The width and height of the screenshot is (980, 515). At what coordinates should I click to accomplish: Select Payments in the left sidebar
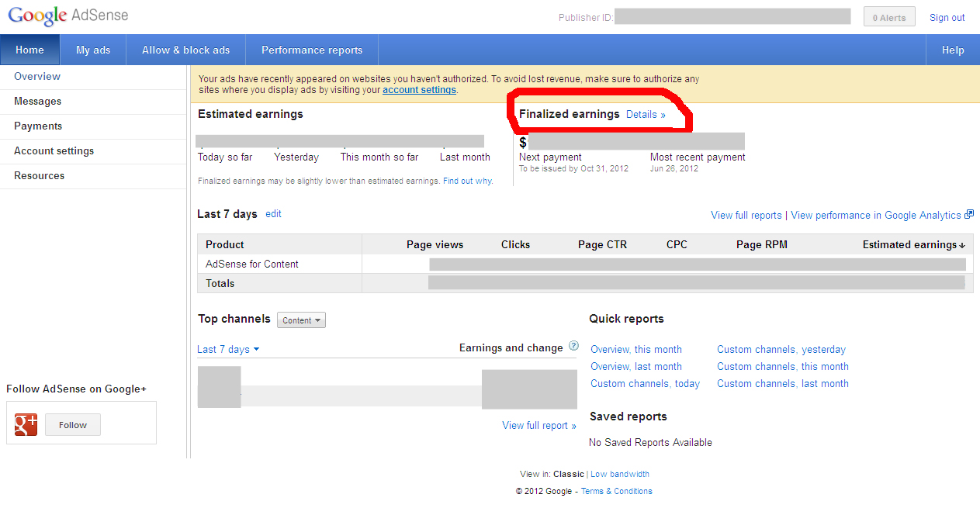click(38, 126)
